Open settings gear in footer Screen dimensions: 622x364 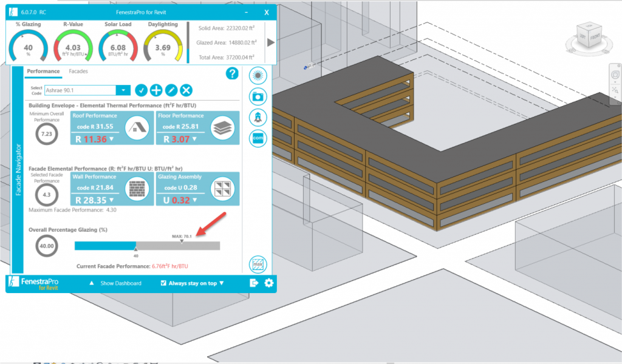(x=269, y=283)
